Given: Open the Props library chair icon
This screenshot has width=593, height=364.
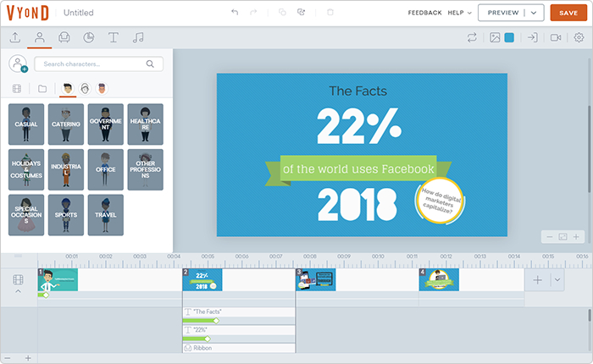Looking at the screenshot, I should pyautogui.click(x=64, y=37).
